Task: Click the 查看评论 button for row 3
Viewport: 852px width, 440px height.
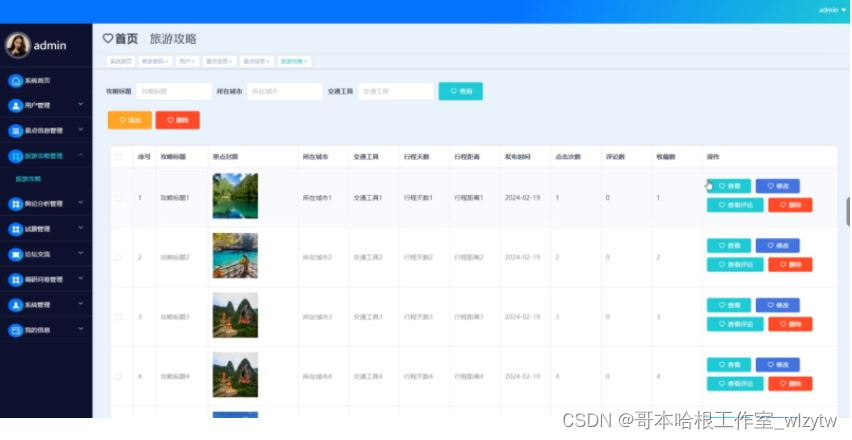Action: [735, 324]
